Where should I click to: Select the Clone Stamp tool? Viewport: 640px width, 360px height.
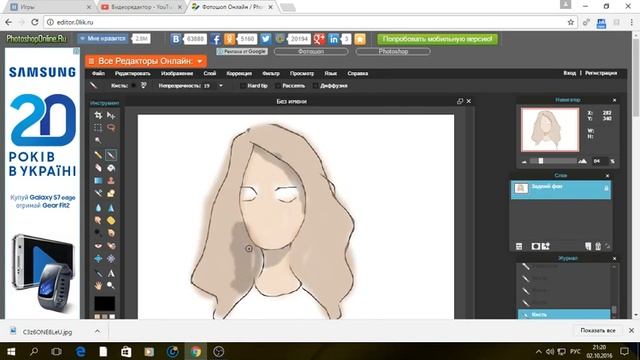(x=111, y=180)
